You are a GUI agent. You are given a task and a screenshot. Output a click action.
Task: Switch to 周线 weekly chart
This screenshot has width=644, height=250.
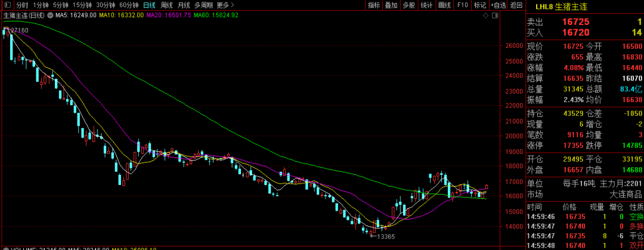pyautogui.click(x=167, y=5)
